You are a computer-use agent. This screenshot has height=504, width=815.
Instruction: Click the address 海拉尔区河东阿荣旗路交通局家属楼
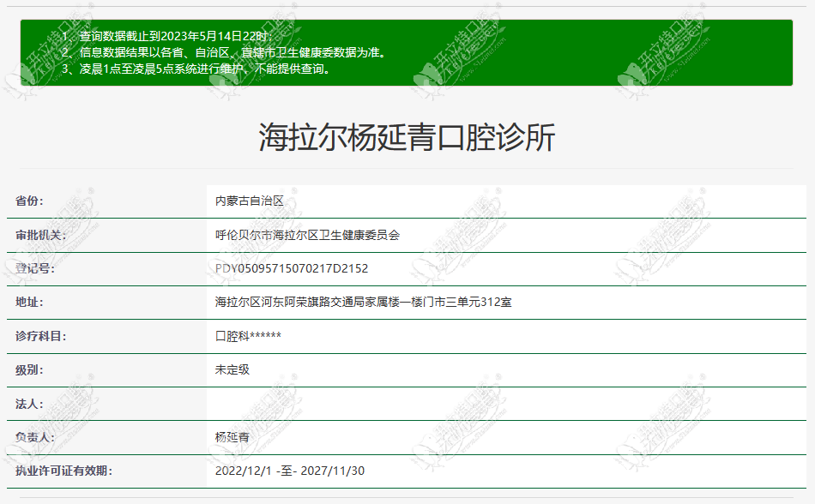coord(307,302)
